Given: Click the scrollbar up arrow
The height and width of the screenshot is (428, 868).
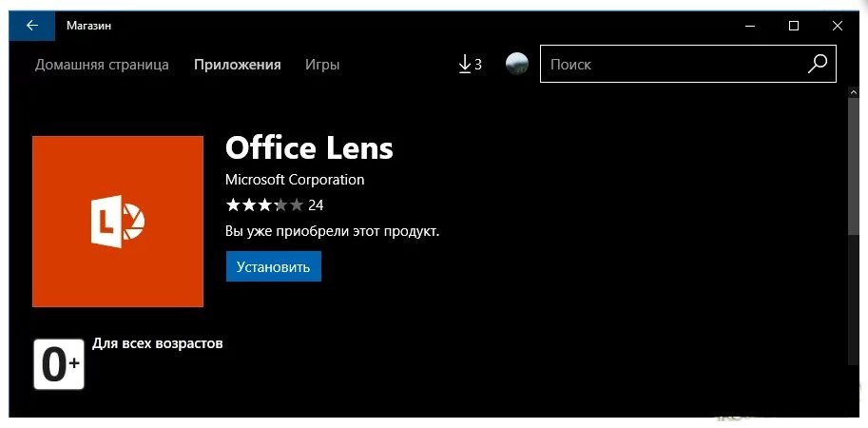Looking at the screenshot, I should (852, 91).
